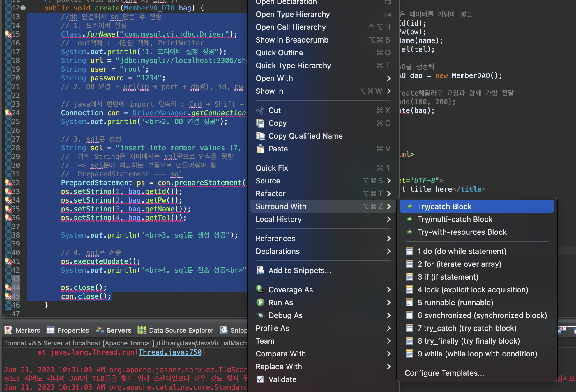Click the Debug As bug icon
This screenshot has height=392, width=576.
pyautogui.click(x=260, y=315)
